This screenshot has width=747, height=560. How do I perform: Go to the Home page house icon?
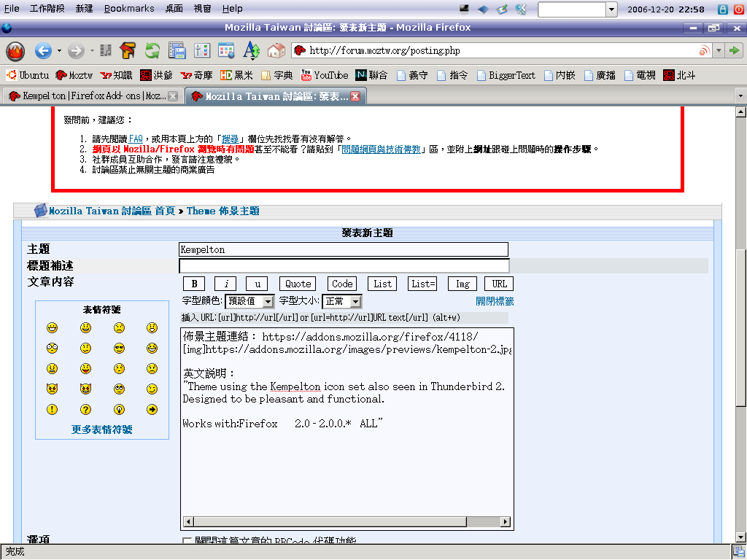276,50
